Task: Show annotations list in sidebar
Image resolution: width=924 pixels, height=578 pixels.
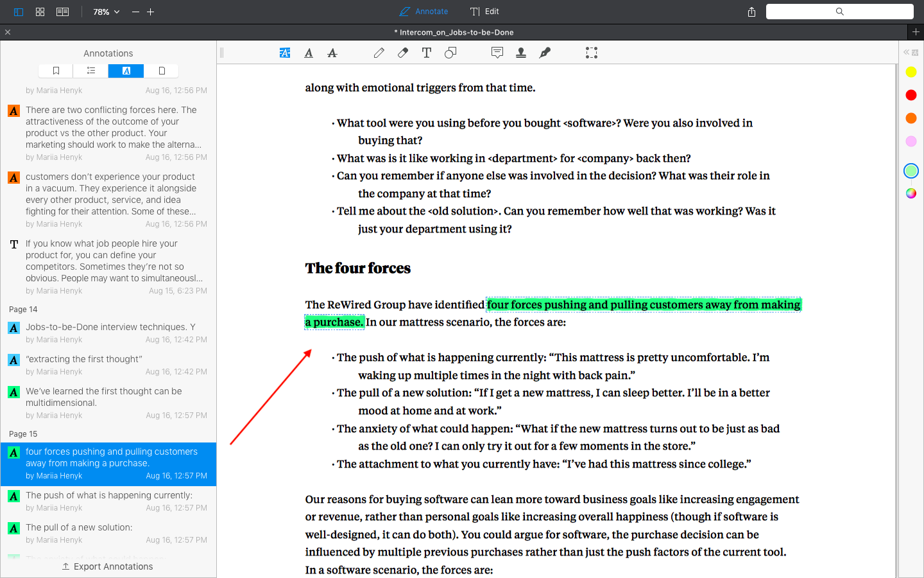Action: pyautogui.click(x=126, y=71)
